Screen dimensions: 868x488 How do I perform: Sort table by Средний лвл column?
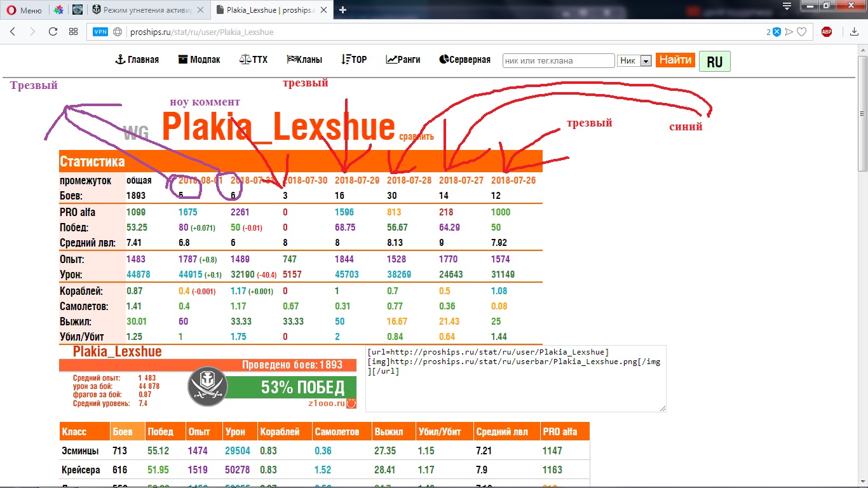click(x=506, y=431)
